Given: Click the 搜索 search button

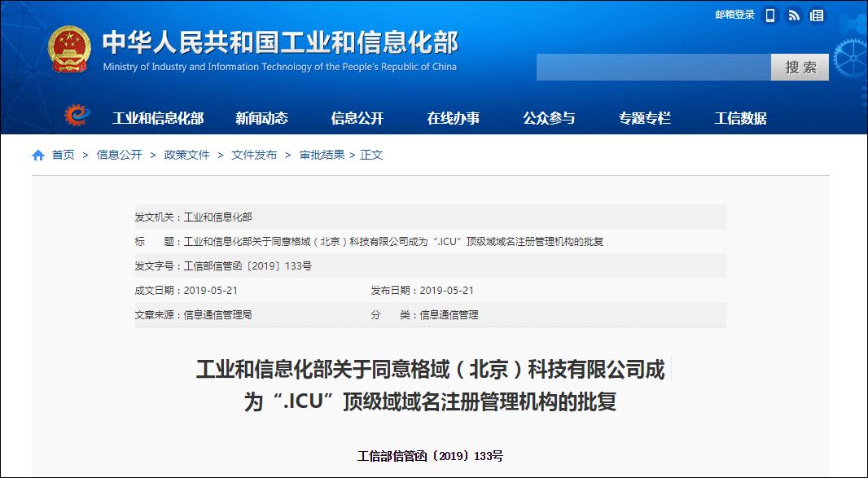Looking at the screenshot, I should [x=800, y=67].
